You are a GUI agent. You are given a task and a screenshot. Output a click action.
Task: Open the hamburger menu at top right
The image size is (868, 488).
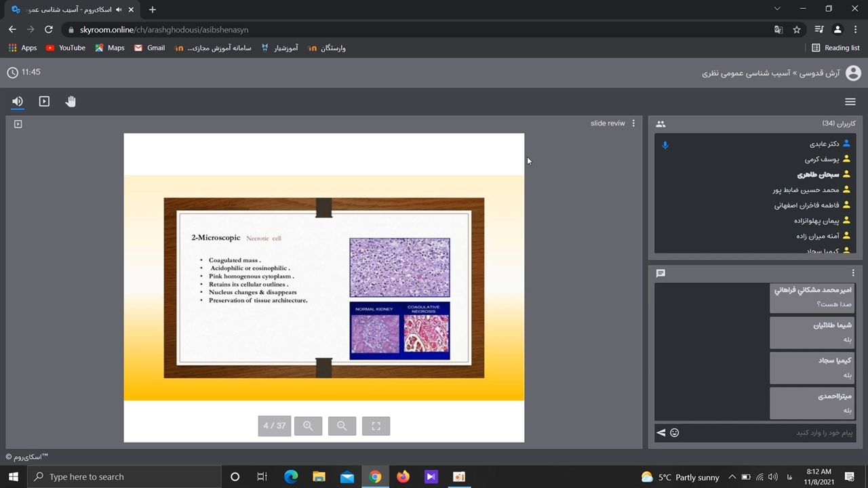[x=850, y=102]
